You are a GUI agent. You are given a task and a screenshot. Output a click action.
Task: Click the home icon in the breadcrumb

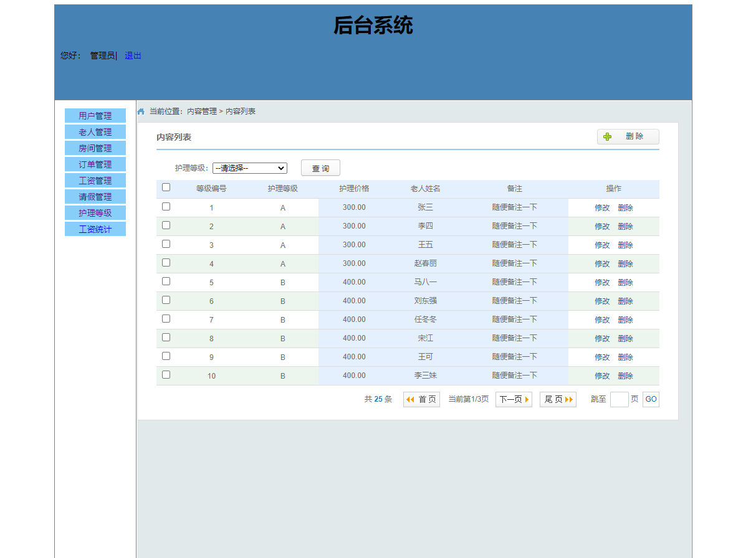click(x=141, y=110)
